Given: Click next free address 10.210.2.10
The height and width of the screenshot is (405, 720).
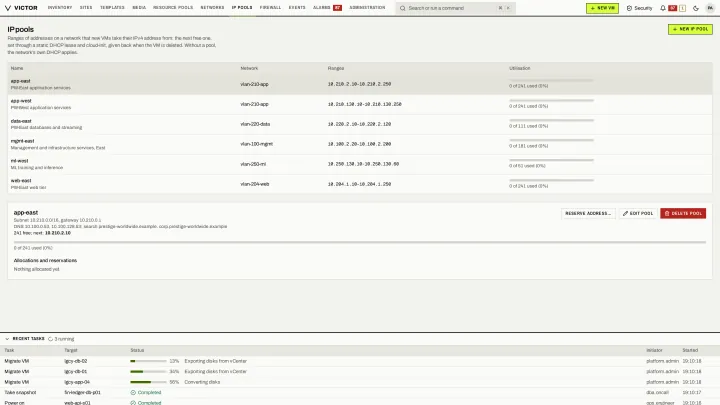Looking at the screenshot, I should tap(58, 233).
